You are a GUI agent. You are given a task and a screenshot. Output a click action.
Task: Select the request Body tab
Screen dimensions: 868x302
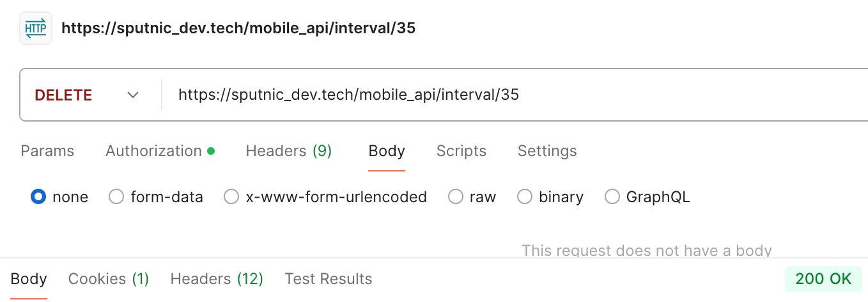[x=387, y=151]
